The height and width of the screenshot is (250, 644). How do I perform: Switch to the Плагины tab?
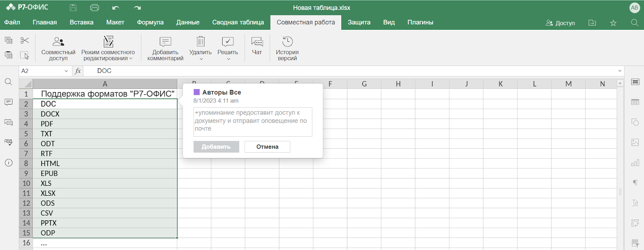pos(420,23)
